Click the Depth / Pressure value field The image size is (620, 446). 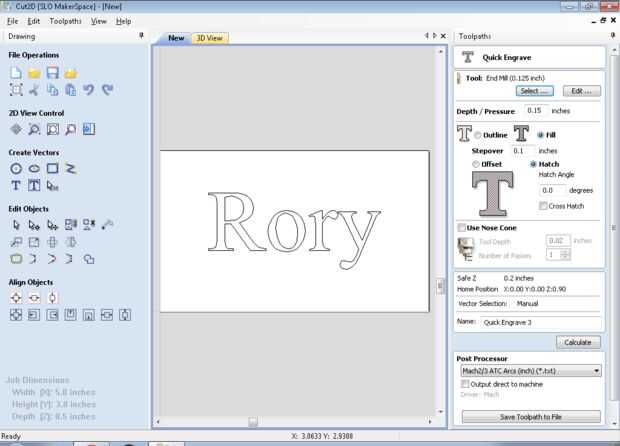pyautogui.click(x=536, y=111)
